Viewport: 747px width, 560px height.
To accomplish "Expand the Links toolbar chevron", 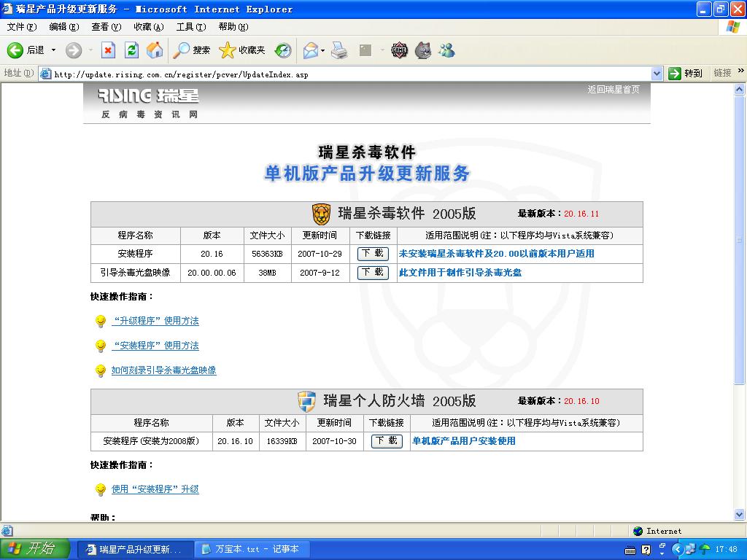I will tap(741, 71).
